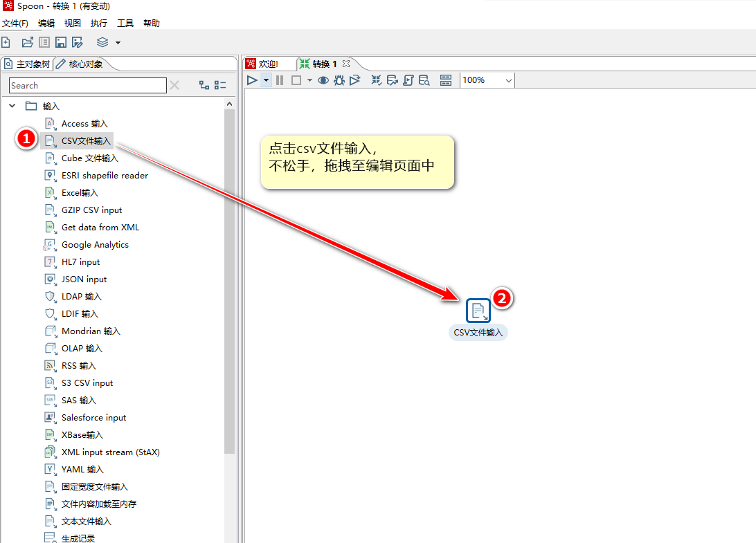Debug the transformation with the bug icon

pyautogui.click(x=339, y=80)
